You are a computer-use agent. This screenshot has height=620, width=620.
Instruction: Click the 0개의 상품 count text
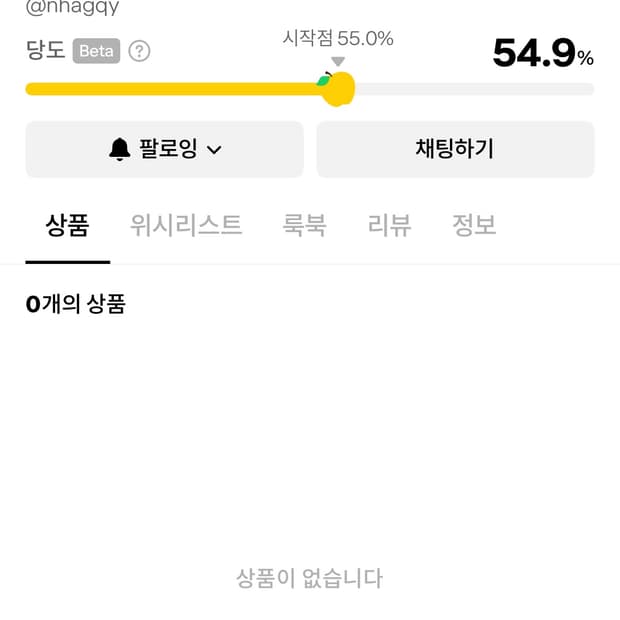[x=76, y=304]
